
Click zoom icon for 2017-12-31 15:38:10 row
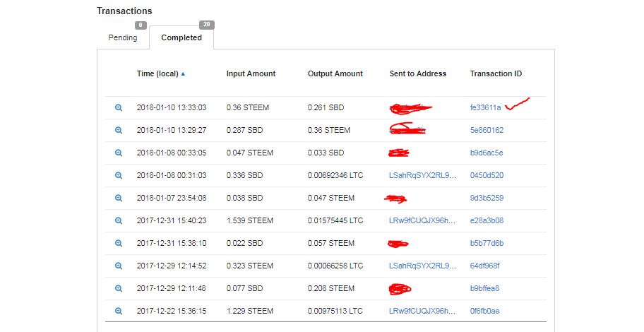point(119,243)
